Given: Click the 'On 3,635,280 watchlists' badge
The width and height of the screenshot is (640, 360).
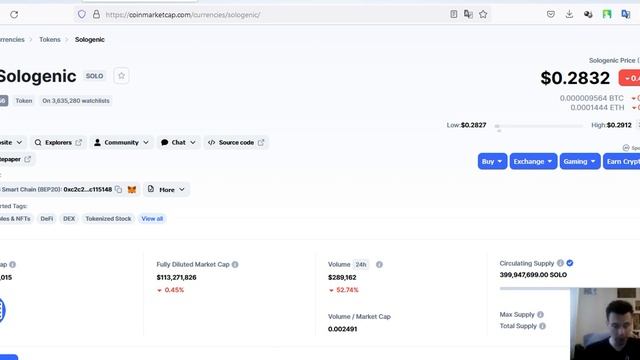Looking at the screenshot, I should coord(76,100).
